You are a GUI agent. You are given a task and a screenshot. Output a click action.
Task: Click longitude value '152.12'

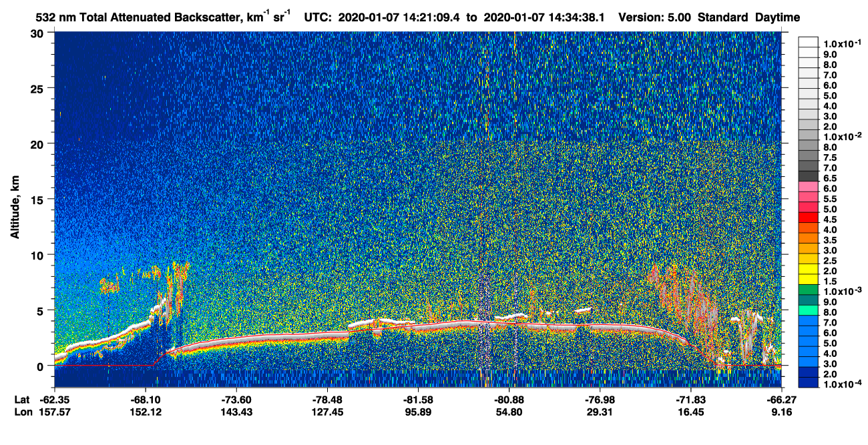[146, 412]
